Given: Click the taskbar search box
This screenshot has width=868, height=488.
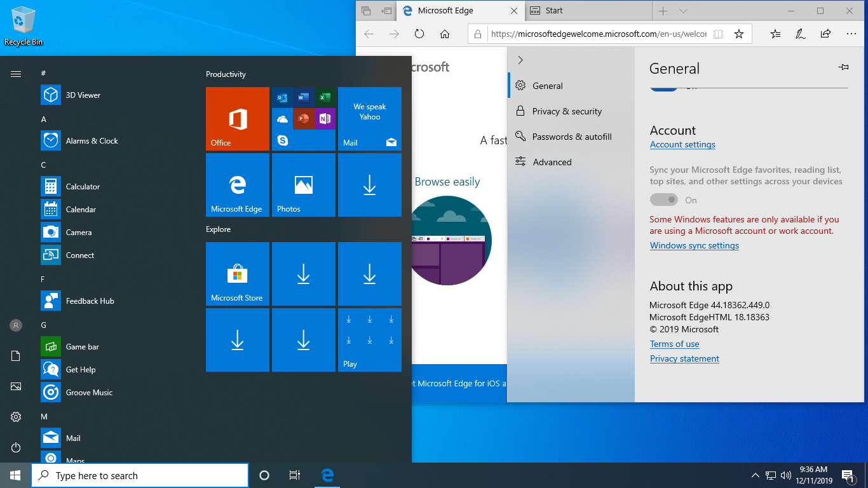Looking at the screenshot, I should pyautogui.click(x=140, y=475).
